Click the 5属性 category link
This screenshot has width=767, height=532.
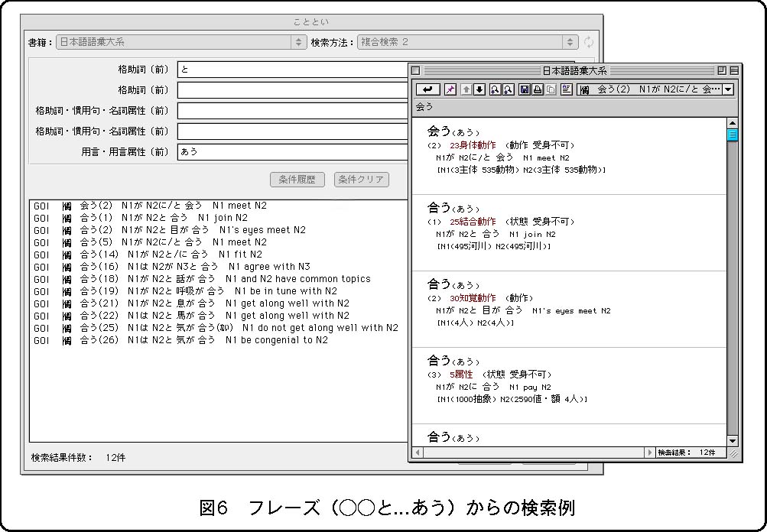(461, 374)
